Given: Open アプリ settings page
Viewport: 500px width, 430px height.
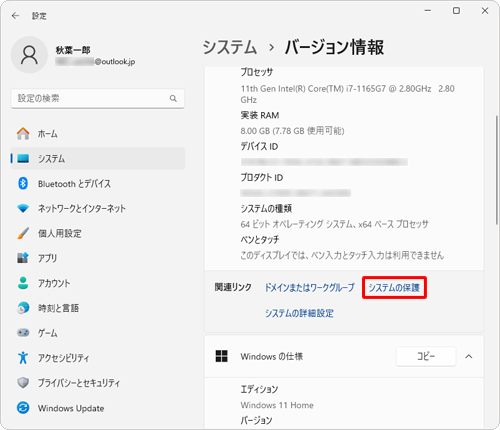Looking at the screenshot, I should tap(98, 258).
